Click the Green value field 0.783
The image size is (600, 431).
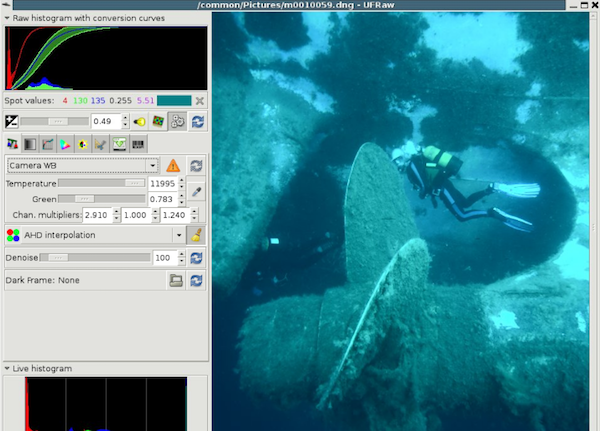click(x=163, y=199)
